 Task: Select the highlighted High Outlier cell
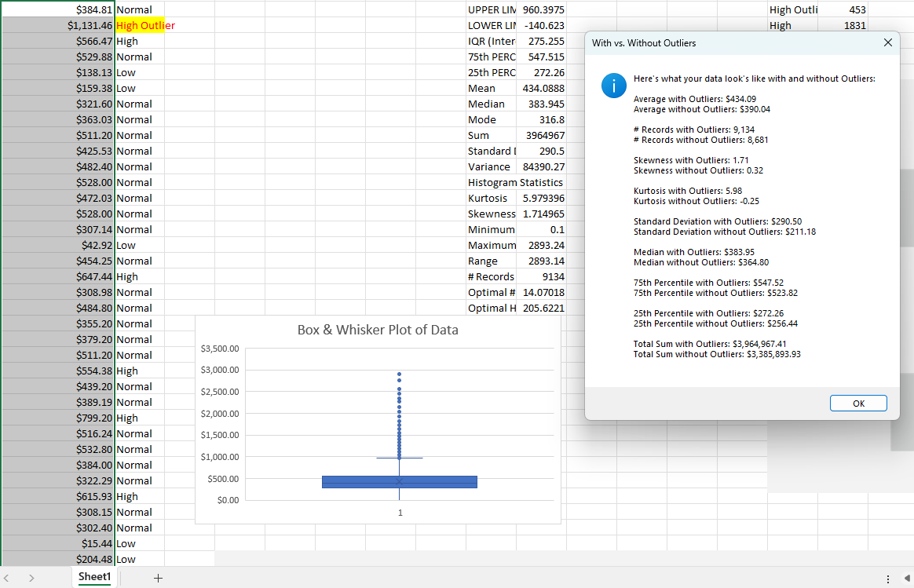[141, 25]
